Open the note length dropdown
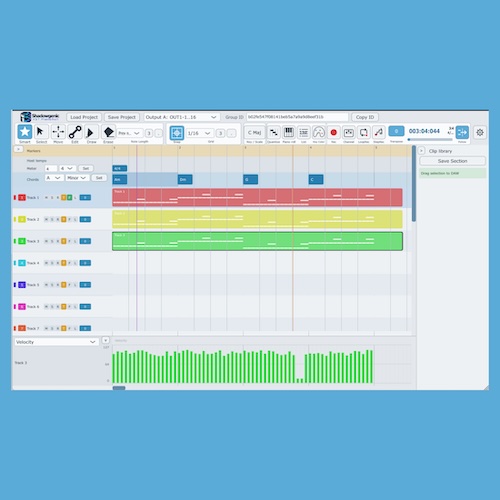This screenshot has width=500, height=500. 130,133
